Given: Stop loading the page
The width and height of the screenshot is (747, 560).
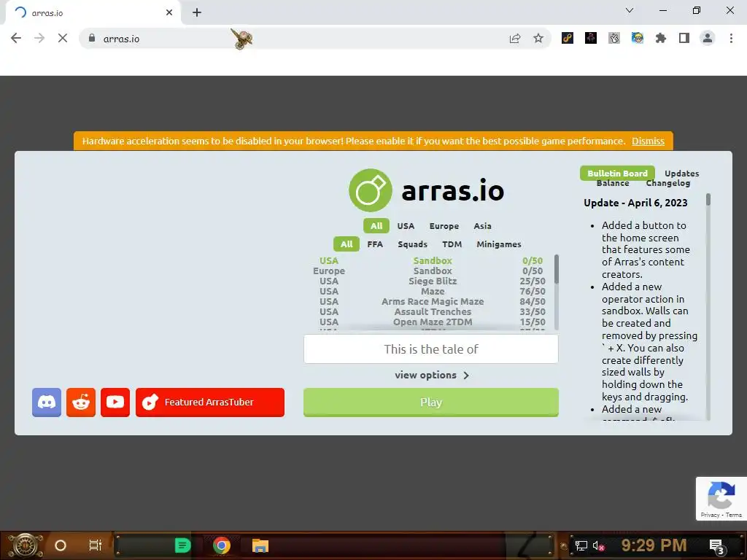Looking at the screenshot, I should pos(63,38).
